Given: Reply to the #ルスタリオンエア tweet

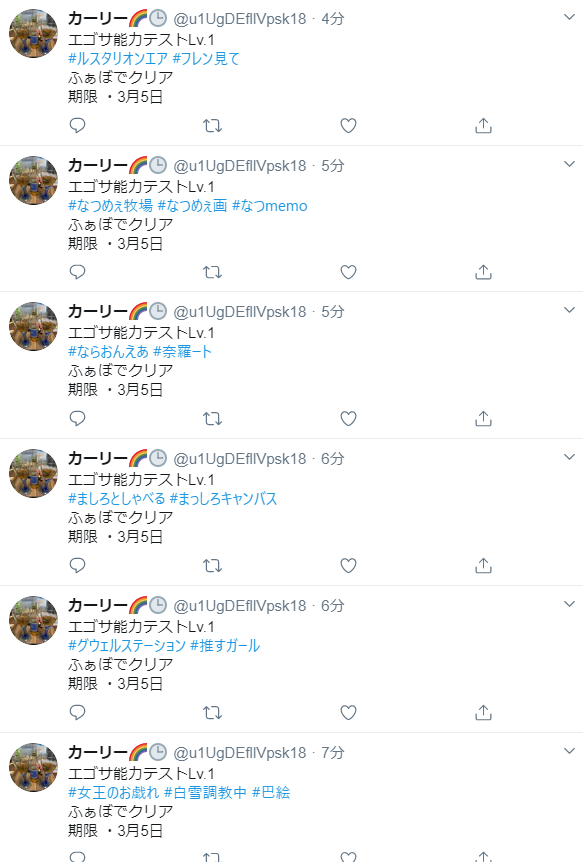Looking at the screenshot, I should pos(78,125).
